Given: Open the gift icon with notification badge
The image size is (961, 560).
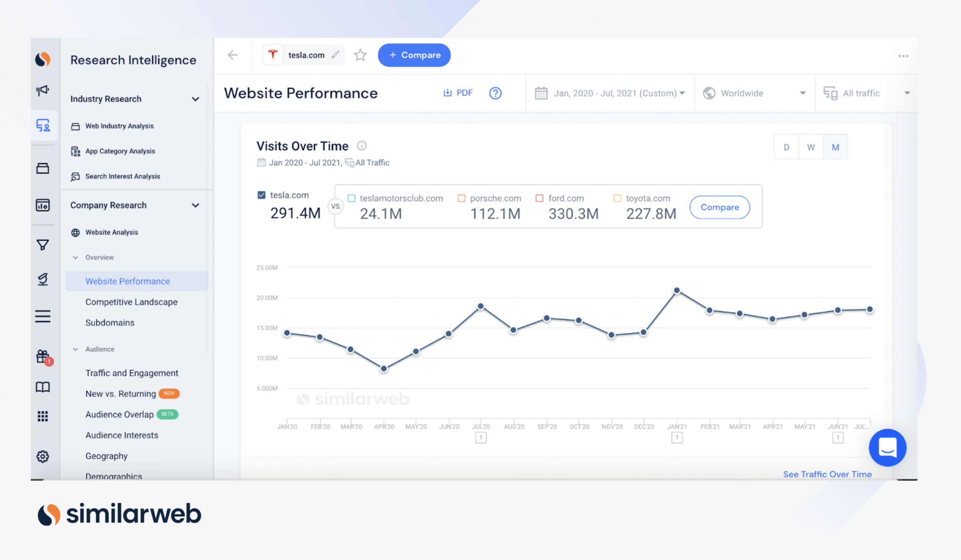Looking at the screenshot, I should coord(44,357).
